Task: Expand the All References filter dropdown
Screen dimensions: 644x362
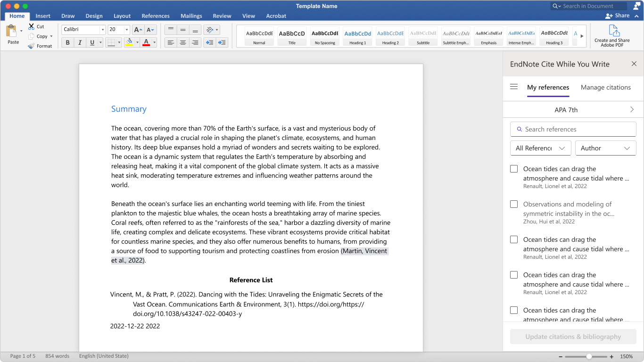Action: click(x=541, y=148)
